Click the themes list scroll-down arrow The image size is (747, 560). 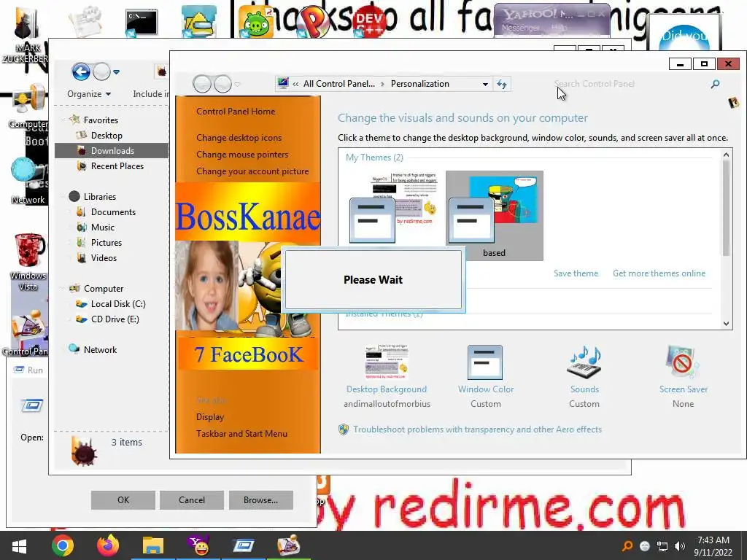(x=726, y=324)
